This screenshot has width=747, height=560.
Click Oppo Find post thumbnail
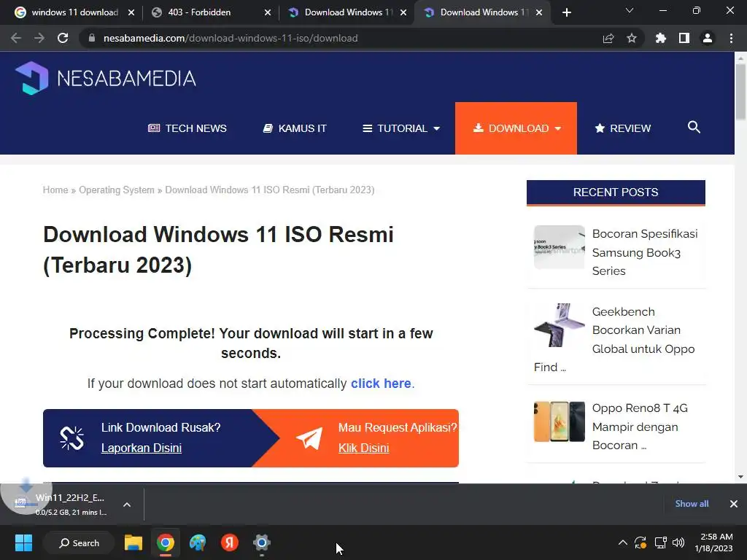(x=560, y=325)
